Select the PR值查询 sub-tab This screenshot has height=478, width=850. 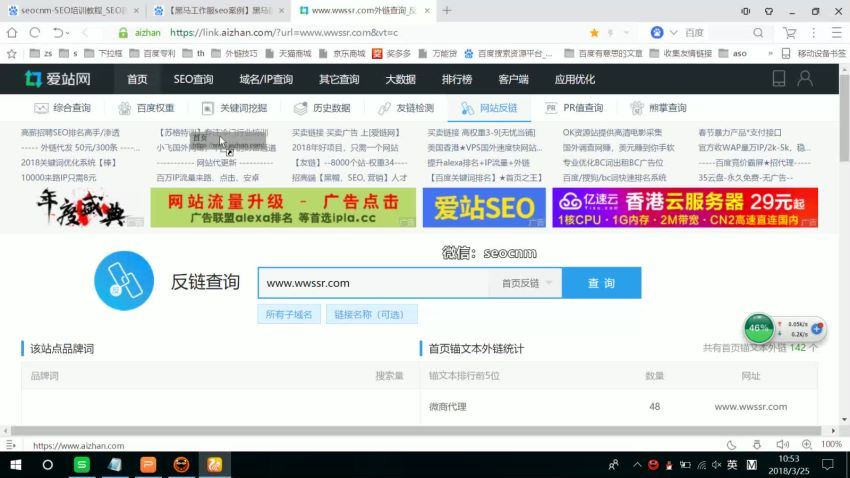(x=574, y=108)
